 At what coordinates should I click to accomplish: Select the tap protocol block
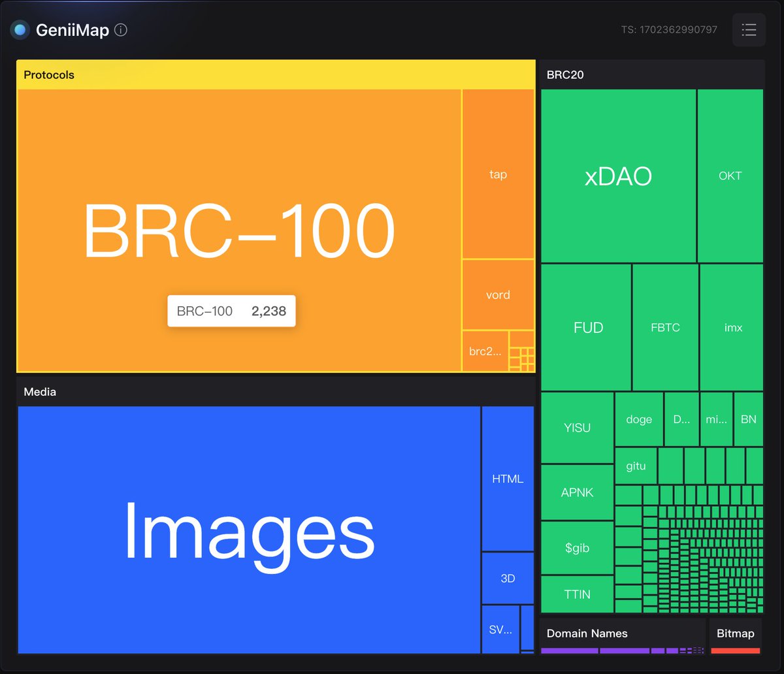498,174
